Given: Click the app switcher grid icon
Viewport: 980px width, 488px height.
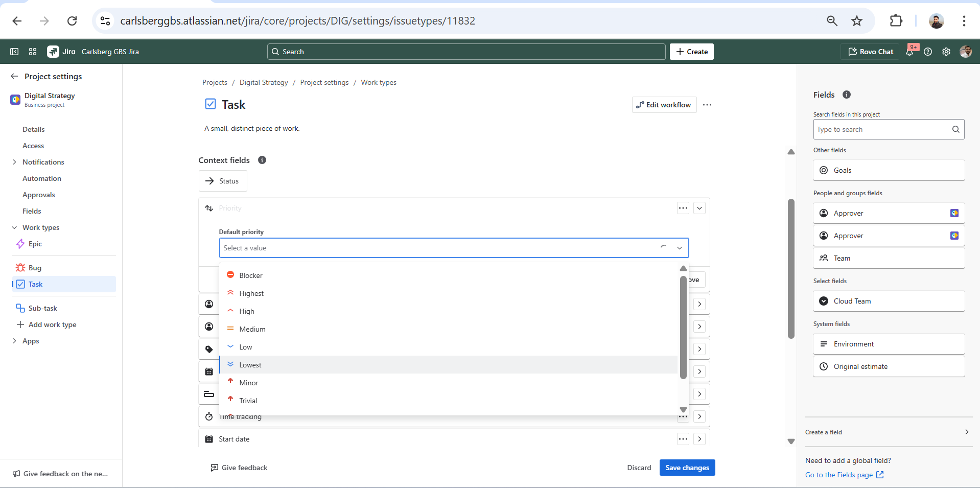Looking at the screenshot, I should pyautogui.click(x=32, y=51).
